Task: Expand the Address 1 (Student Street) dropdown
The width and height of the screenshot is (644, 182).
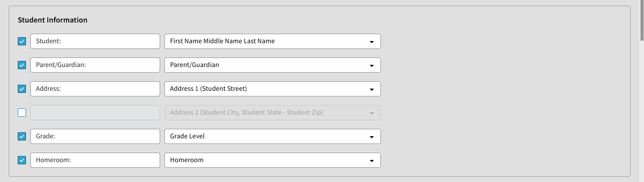Action: 272,89
